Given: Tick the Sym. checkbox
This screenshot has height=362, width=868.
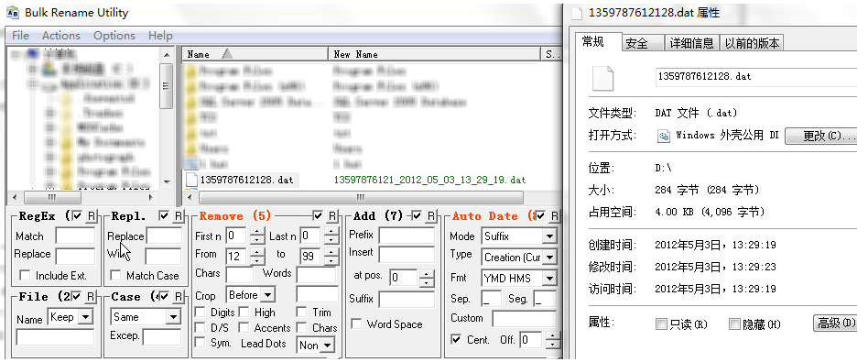Looking at the screenshot, I should (x=200, y=343).
